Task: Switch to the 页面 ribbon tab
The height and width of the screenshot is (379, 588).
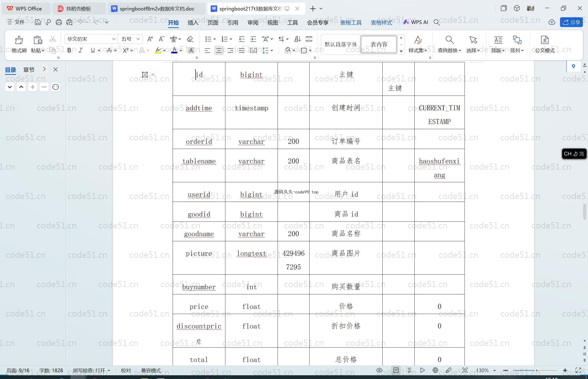Action: (x=213, y=23)
